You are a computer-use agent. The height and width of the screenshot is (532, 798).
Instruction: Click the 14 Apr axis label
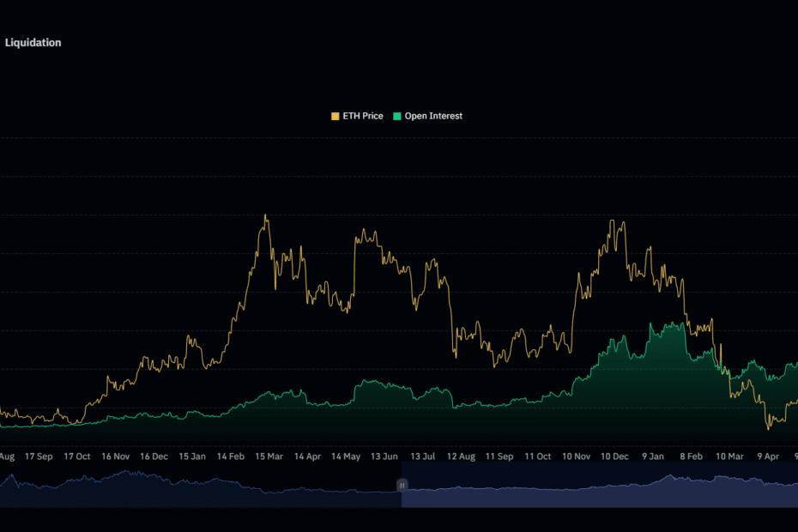(x=307, y=456)
